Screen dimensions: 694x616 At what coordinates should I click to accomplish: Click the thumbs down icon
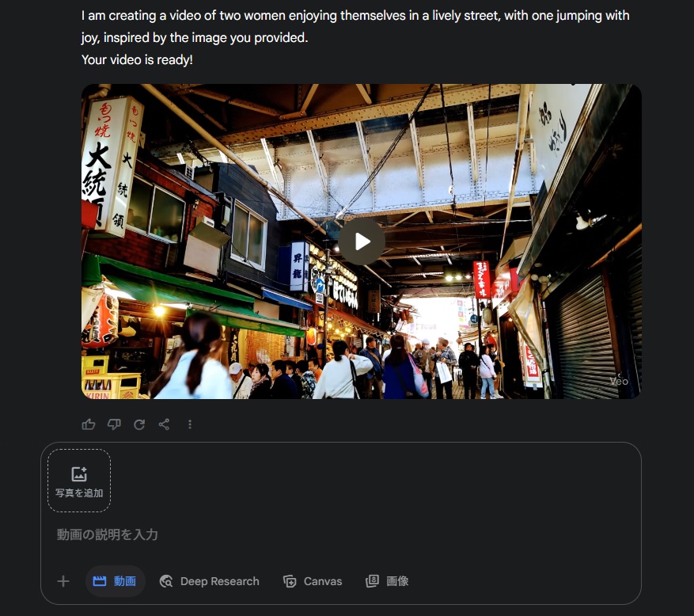114,424
